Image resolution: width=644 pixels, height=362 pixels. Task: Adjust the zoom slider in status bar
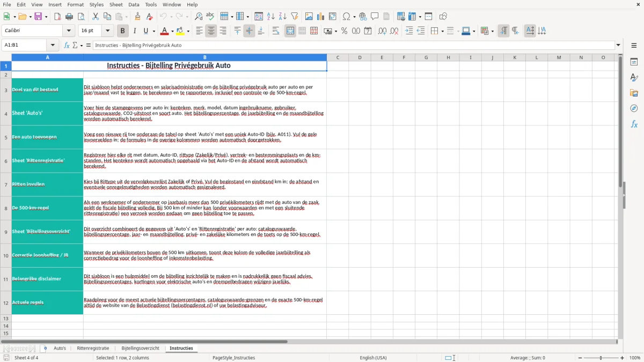[x=601, y=358]
